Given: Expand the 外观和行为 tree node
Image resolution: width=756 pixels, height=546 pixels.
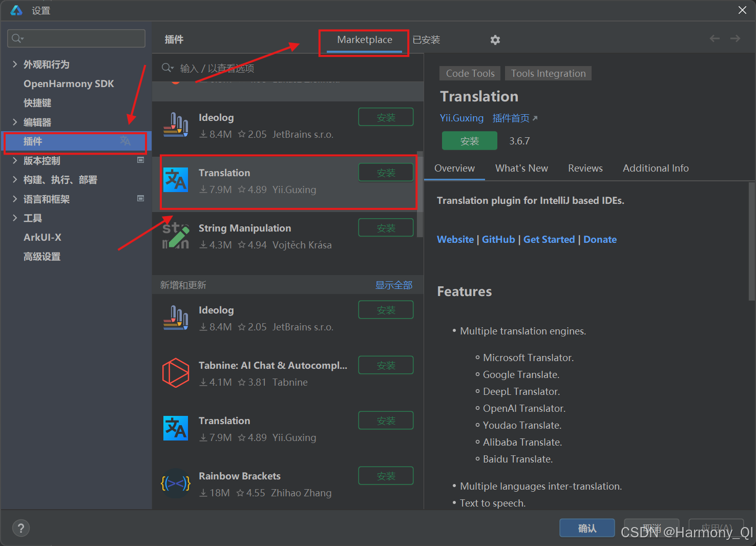Looking at the screenshot, I should (15, 64).
